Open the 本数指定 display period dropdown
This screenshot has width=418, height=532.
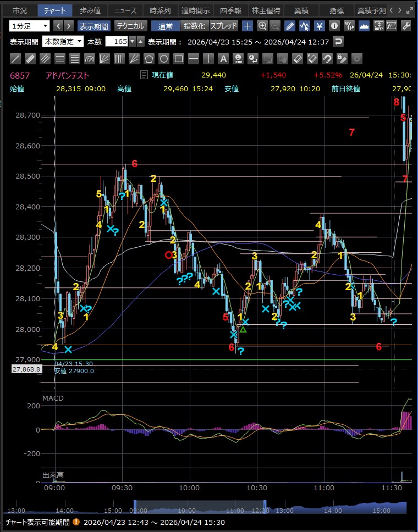click(63, 42)
